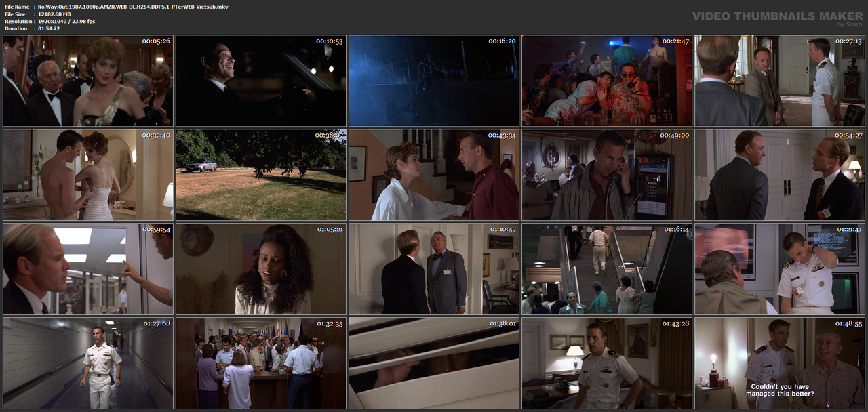This screenshot has height=412, width=868.
Task: Click the file name text No.Way.Out.1987
Action: [x=133, y=6]
